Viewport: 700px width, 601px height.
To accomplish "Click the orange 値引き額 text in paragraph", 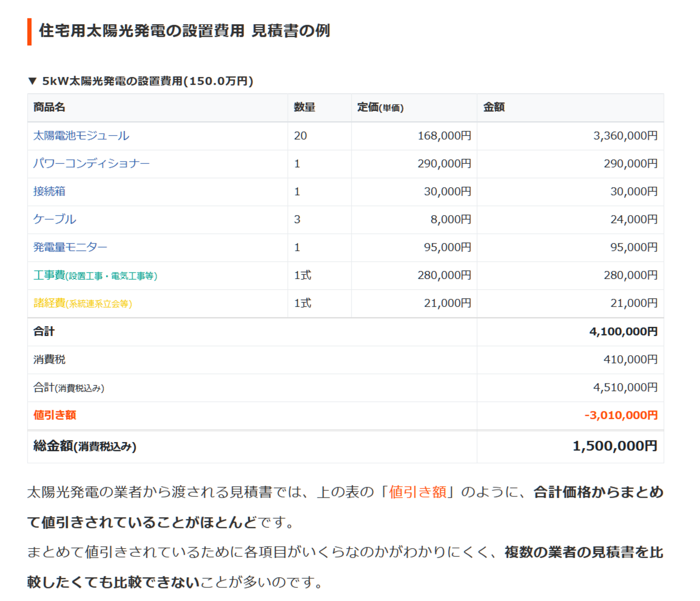I will (417, 492).
